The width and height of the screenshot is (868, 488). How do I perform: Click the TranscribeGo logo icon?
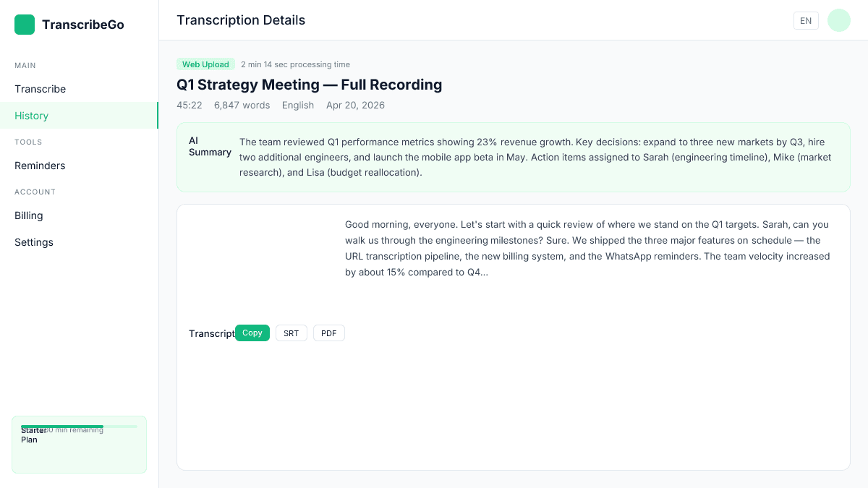pos(24,24)
